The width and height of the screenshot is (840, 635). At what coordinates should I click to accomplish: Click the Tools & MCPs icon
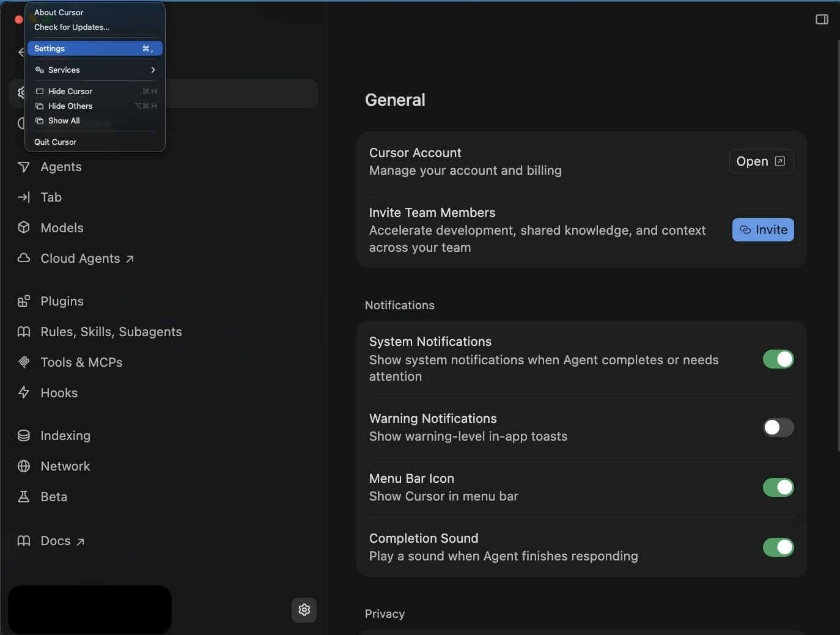tap(24, 362)
